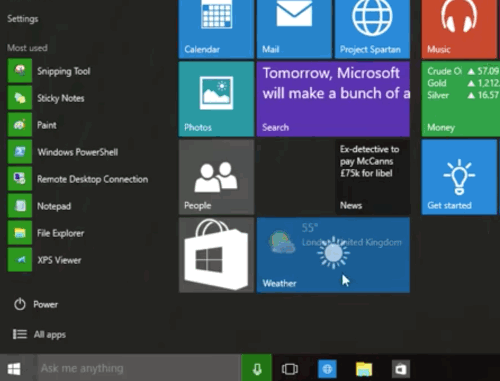Open the Store shopping bag tile

pos(216,255)
